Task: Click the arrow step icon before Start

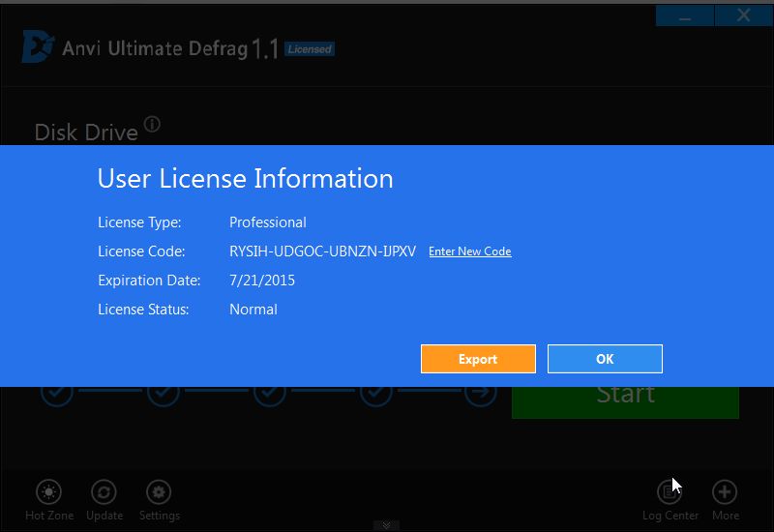Action: [x=480, y=394]
